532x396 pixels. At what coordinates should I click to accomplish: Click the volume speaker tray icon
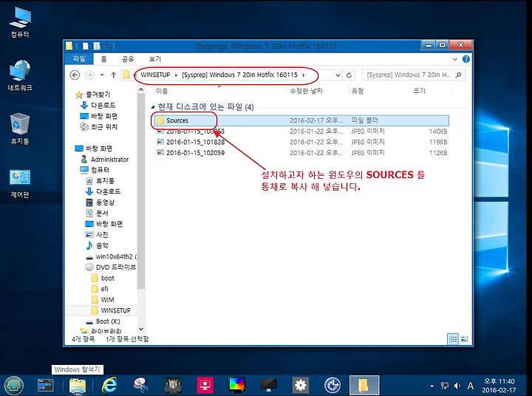pyautogui.click(x=457, y=386)
